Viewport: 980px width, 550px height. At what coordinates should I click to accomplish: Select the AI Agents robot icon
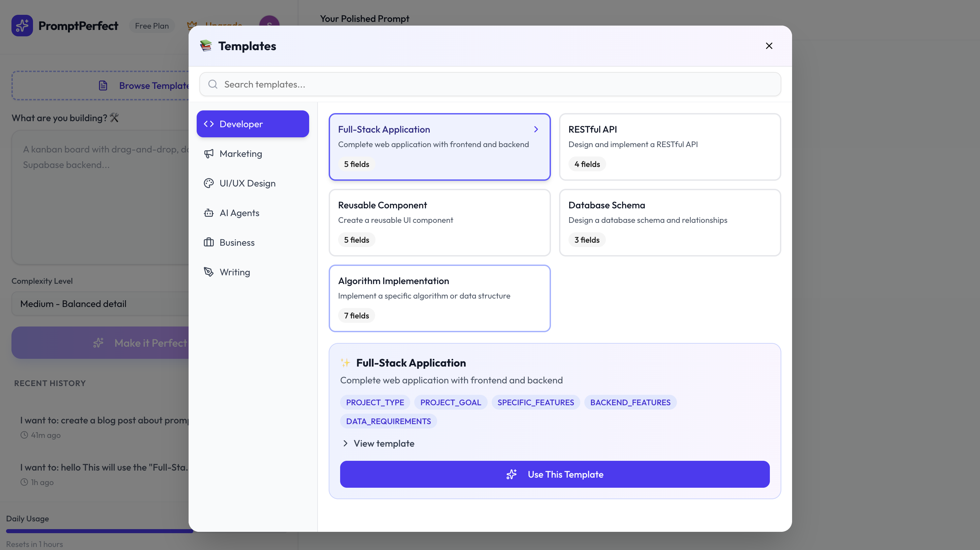point(209,213)
